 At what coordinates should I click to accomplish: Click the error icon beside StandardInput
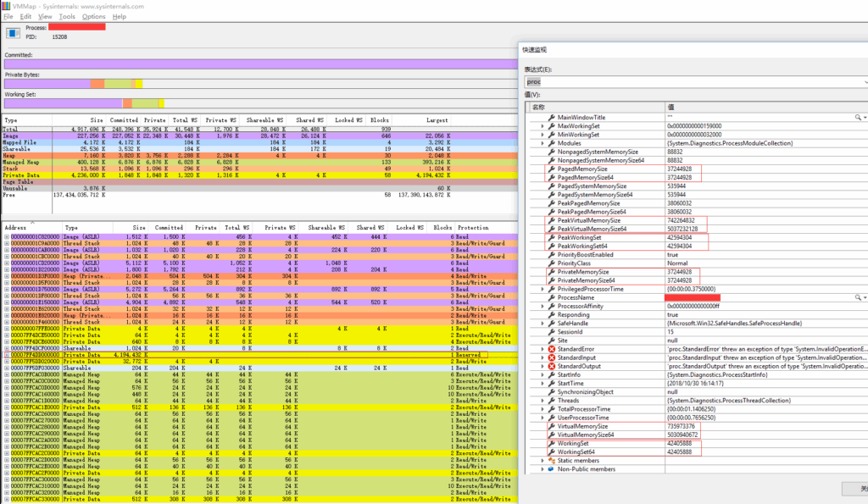[552, 357]
